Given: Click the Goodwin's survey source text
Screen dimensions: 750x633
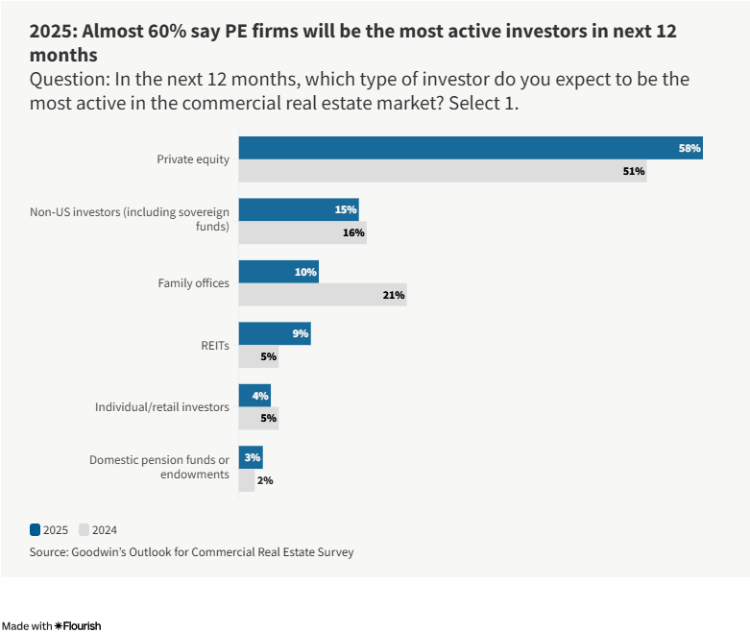Looking at the screenshot, I should (x=191, y=551).
